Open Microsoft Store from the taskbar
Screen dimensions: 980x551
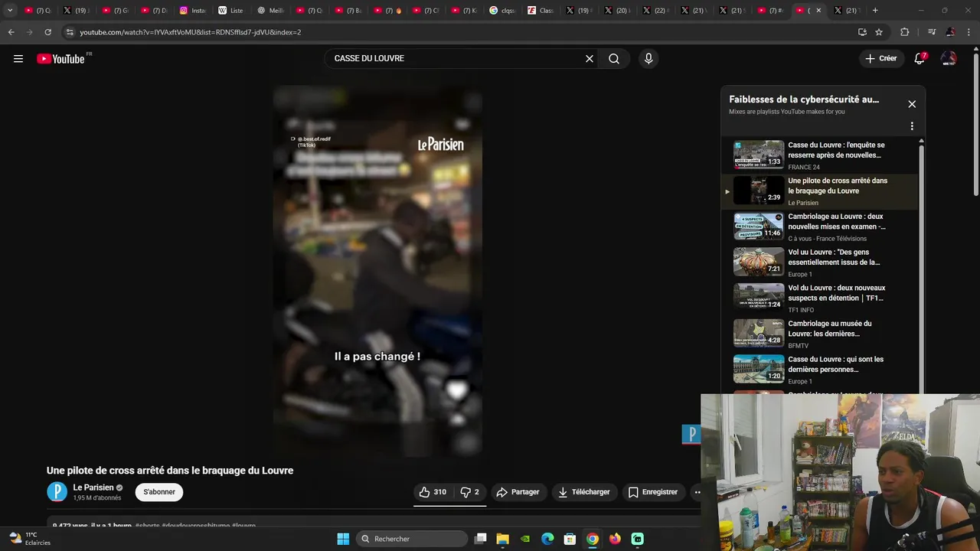tap(570, 539)
